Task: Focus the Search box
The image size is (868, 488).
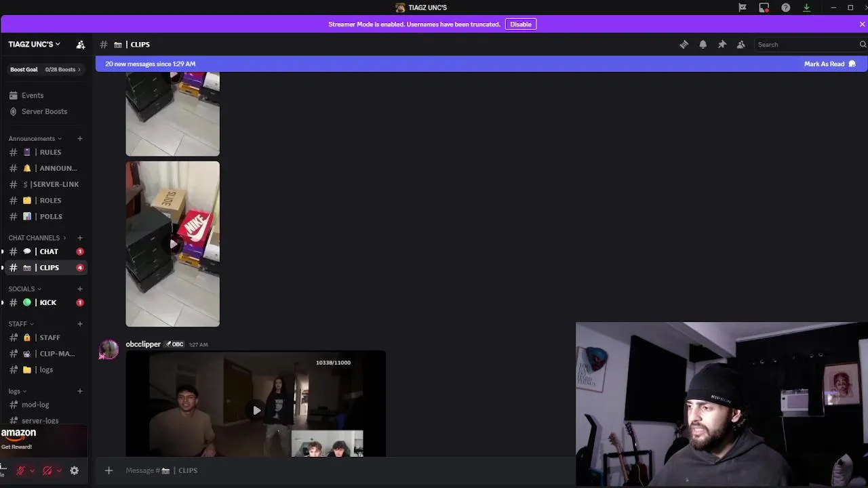Action: point(807,45)
